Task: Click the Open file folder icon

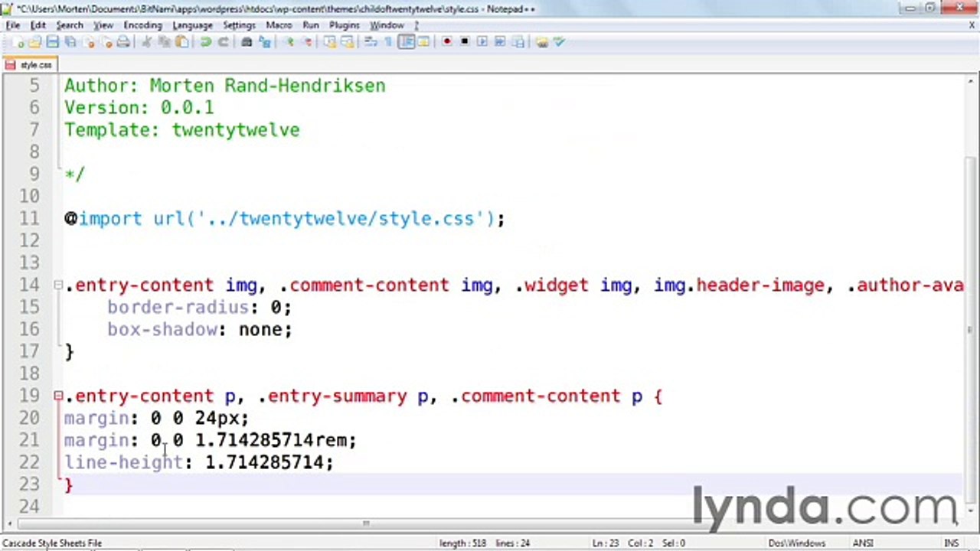Action: tap(35, 42)
